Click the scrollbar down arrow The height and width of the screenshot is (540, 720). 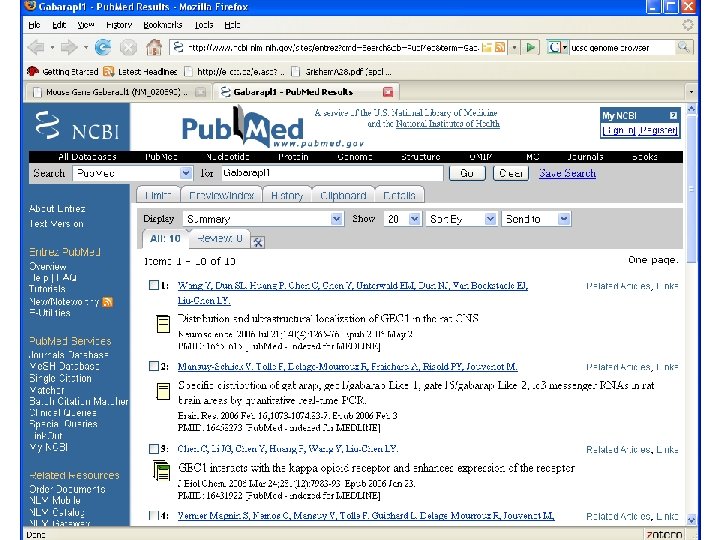tap(691, 519)
